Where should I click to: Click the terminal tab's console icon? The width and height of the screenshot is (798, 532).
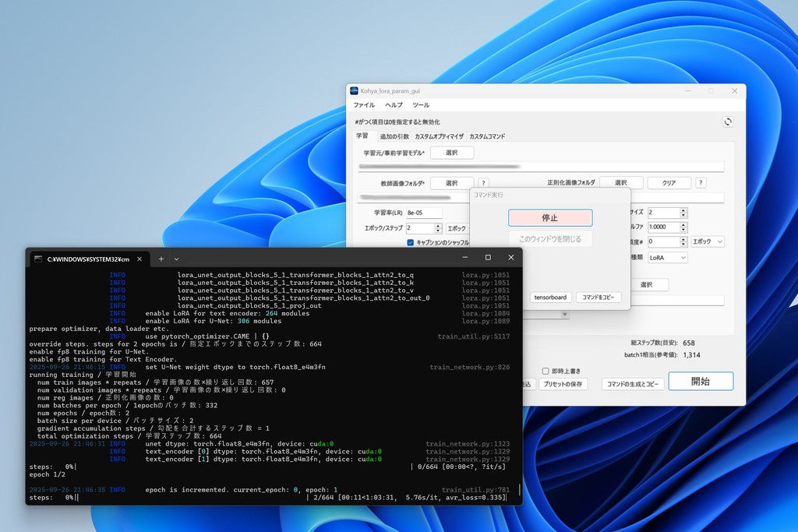[38, 259]
